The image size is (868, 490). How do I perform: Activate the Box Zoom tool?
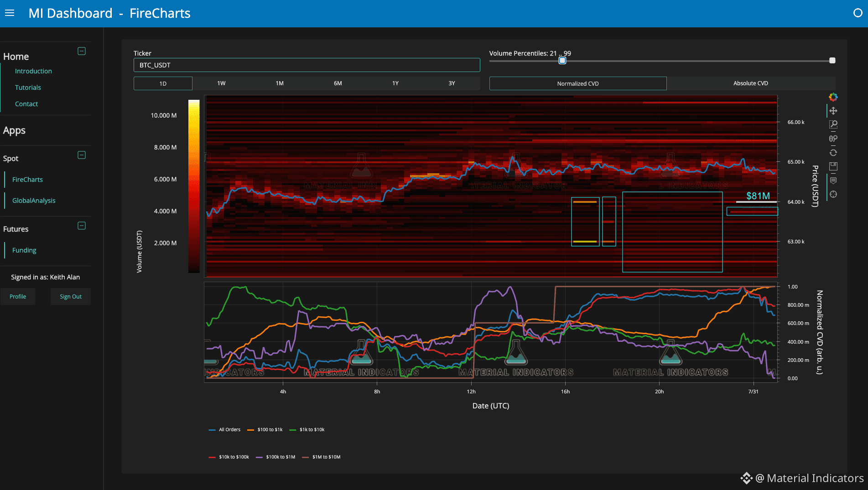(x=833, y=124)
